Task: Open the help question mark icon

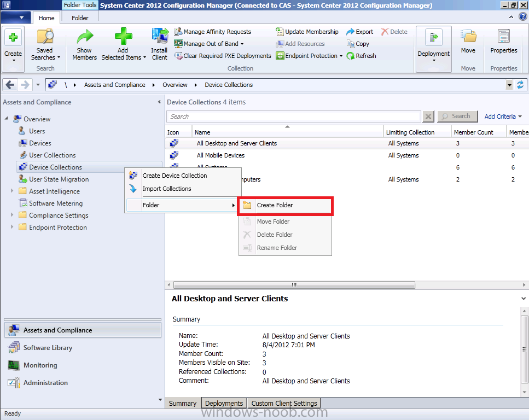Action: coord(523,16)
